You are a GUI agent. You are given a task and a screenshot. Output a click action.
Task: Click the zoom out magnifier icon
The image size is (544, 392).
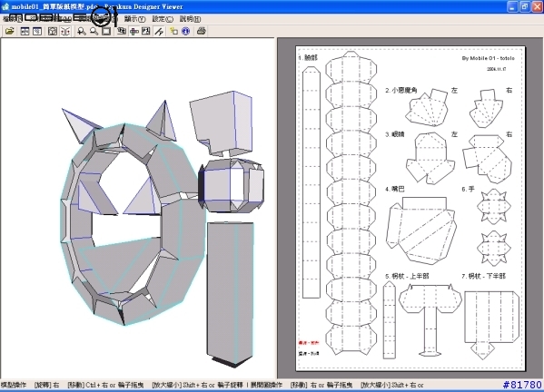[x=94, y=31]
